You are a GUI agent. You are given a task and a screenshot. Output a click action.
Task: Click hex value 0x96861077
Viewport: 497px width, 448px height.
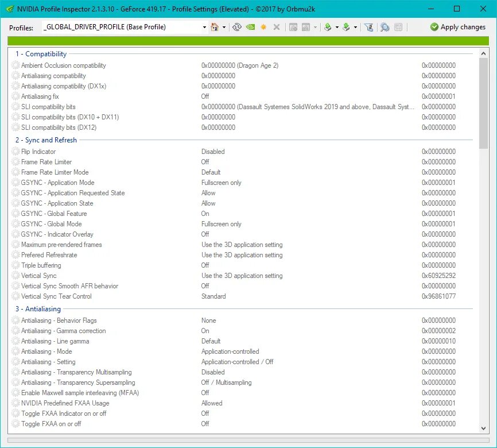pyautogui.click(x=438, y=296)
